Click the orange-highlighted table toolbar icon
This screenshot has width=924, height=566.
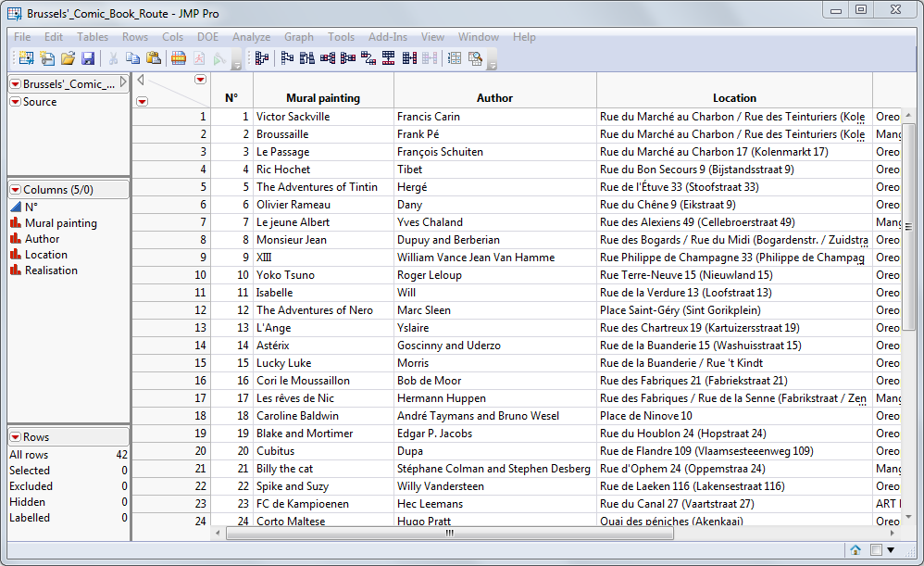pyautogui.click(x=179, y=57)
